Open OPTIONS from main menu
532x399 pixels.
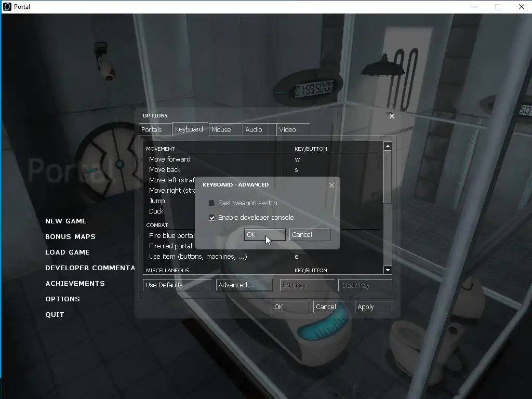(x=62, y=299)
